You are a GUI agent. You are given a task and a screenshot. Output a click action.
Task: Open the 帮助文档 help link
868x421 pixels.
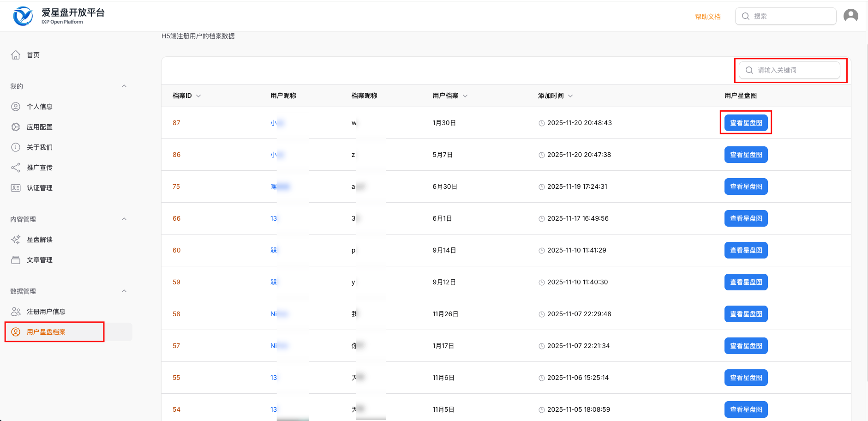(707, 17)
